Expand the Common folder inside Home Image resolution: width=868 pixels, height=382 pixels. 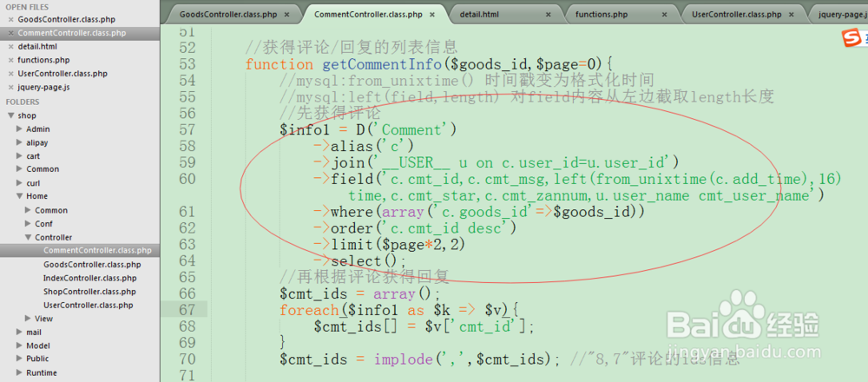coord(29,210)
